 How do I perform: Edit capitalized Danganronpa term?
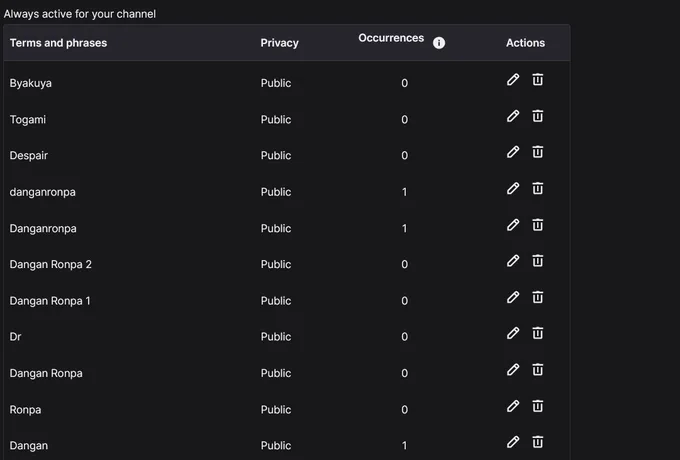coord(513,225)
